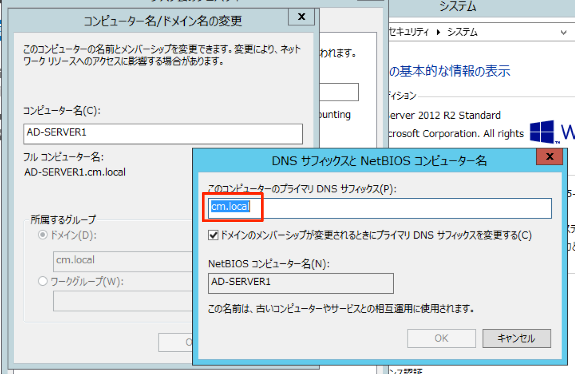This screenshot has width=575, height=392.
Task: Close the コンピューター名/ドメイン名の変更 dialog
Action: tap(301, 17)
